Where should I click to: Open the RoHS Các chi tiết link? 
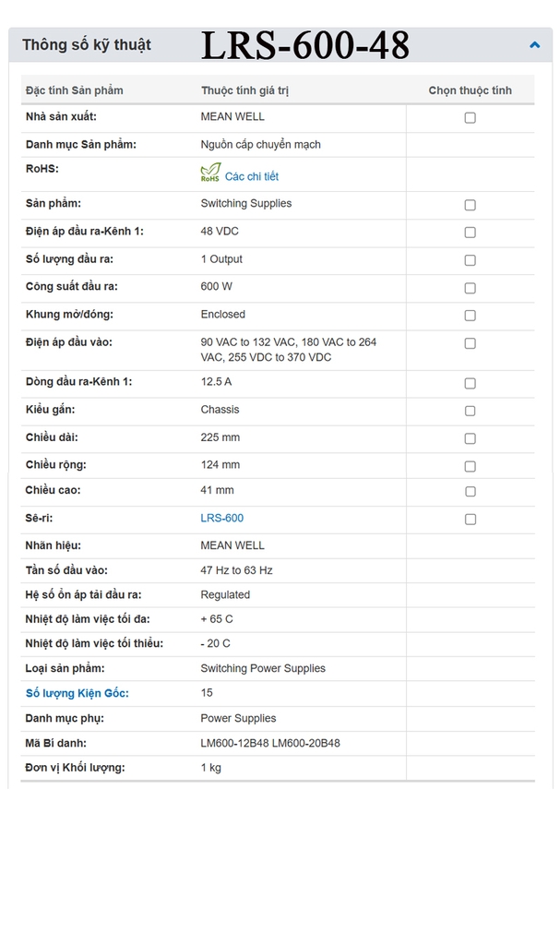(251, 176)
